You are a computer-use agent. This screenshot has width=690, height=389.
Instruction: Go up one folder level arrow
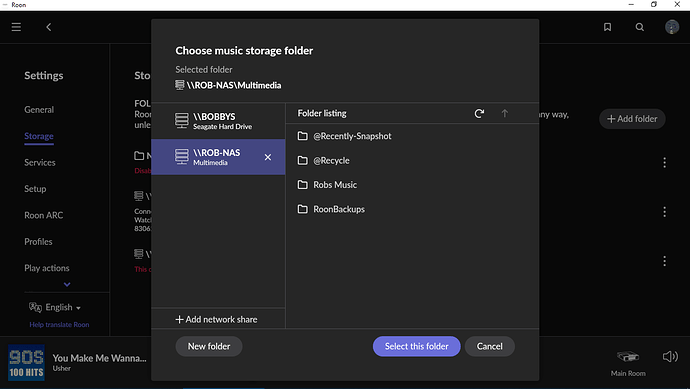tap(505, 114)
